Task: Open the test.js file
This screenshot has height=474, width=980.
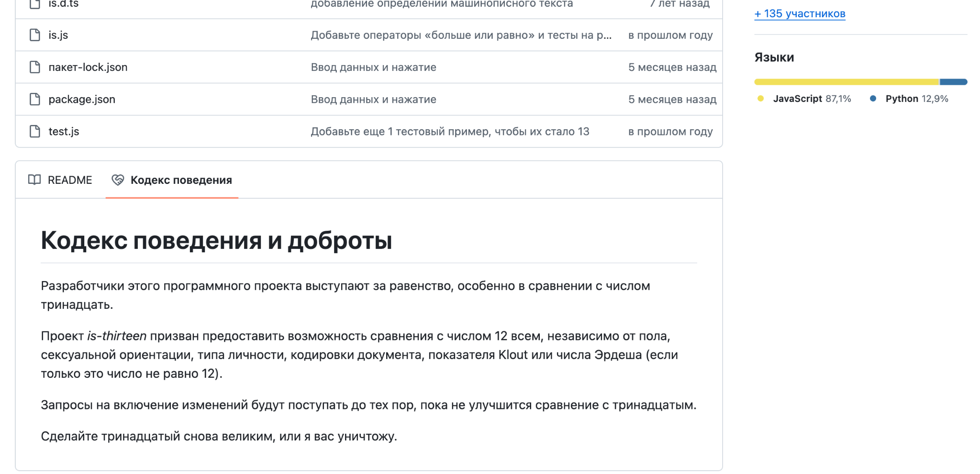Action: 63,131
